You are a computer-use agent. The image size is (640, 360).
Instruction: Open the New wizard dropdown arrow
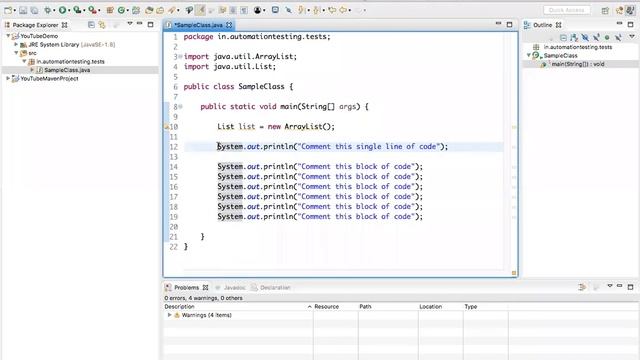click(15, 11)
